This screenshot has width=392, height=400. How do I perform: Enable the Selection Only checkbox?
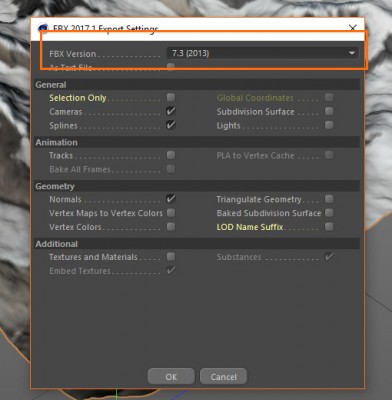click(171, 97)
